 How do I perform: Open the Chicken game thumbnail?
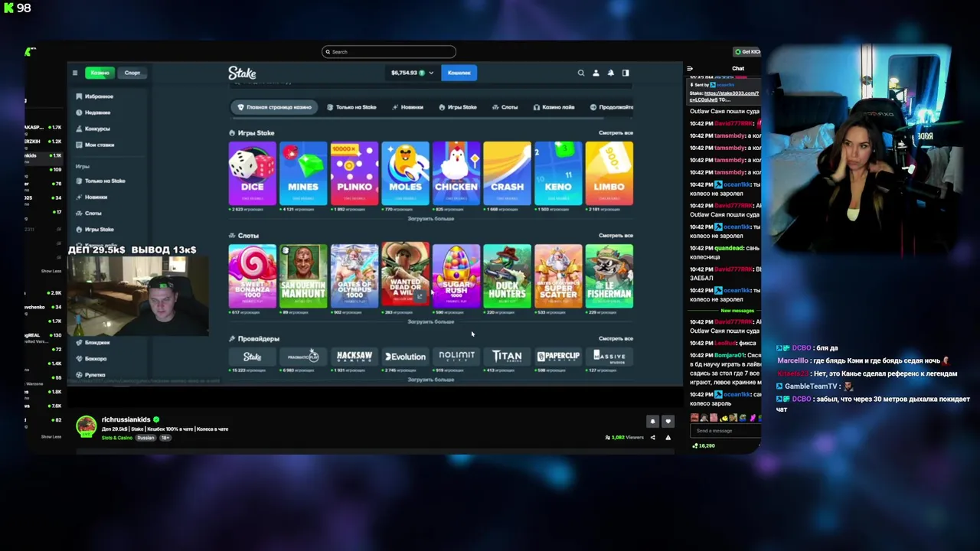456,173
